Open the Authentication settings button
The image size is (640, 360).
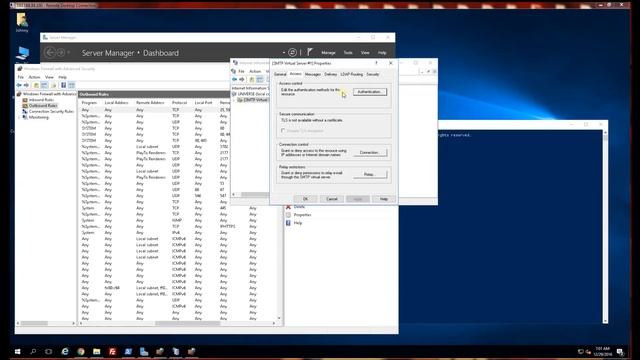(x=370, y=92)
